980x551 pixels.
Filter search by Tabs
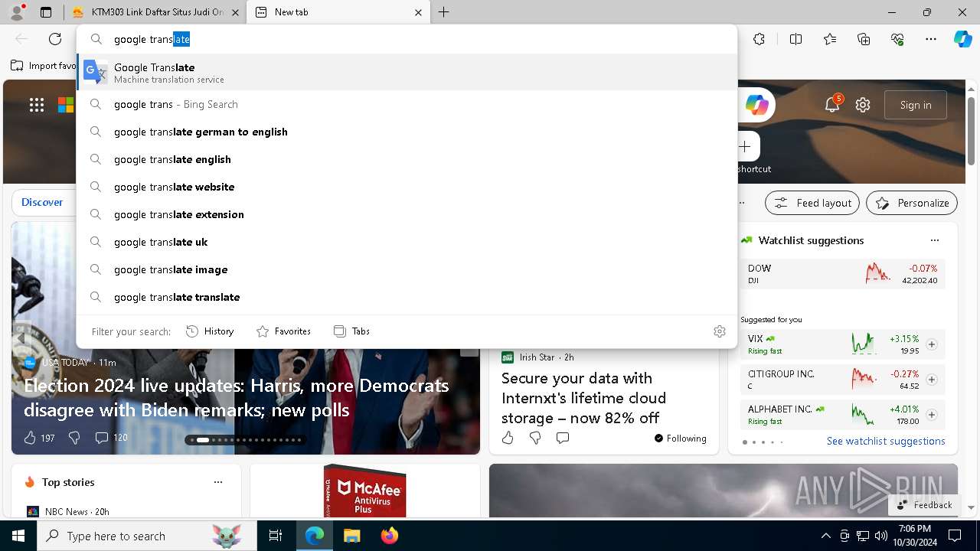351,331
